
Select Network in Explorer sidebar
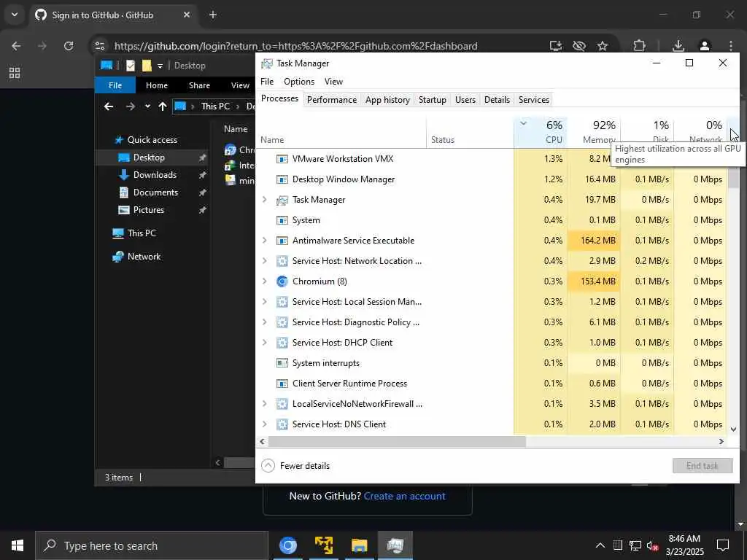[x=144, y=256]
